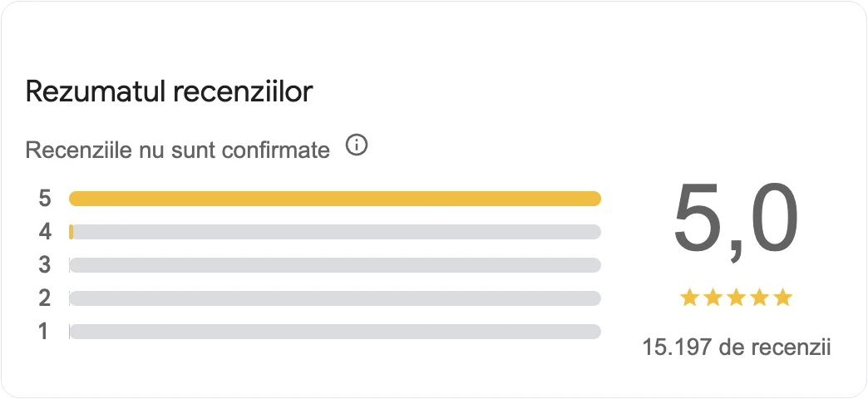Click the fourth yellow star under the rating
Viewport: 868px width, 399px height.
[760, 298]
